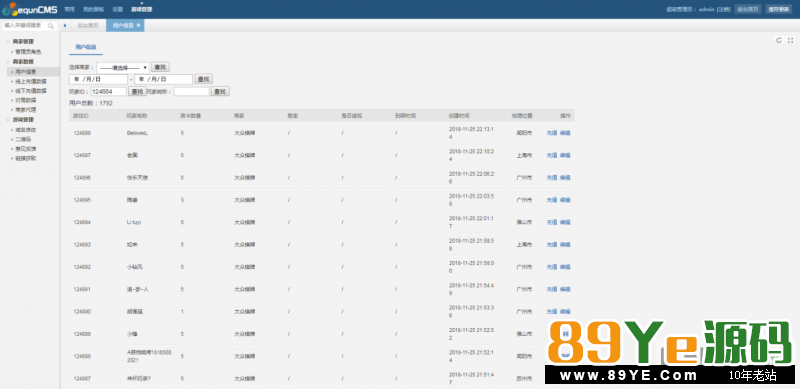Open 线下充值数据 in the sidebar

pyautogui.click(x=31, y=91)
